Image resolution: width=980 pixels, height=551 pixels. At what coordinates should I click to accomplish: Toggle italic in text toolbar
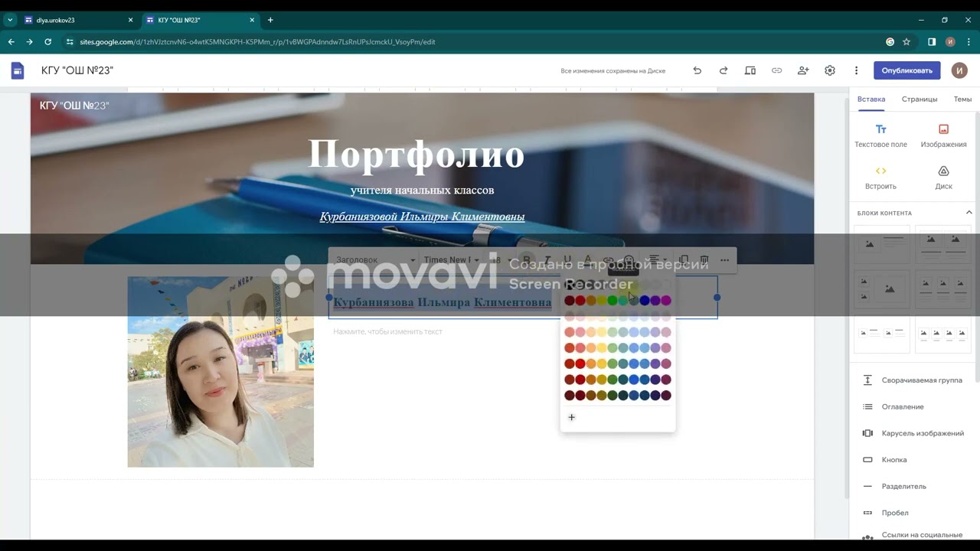pos(547,260)
